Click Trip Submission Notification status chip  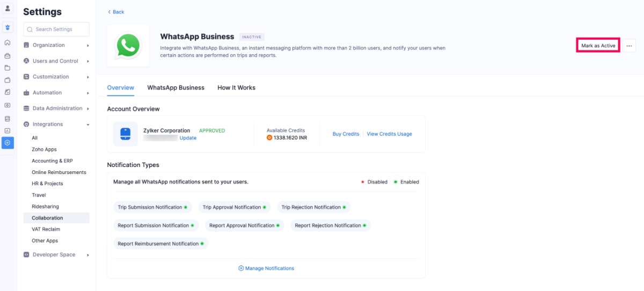tap(152, 207)
